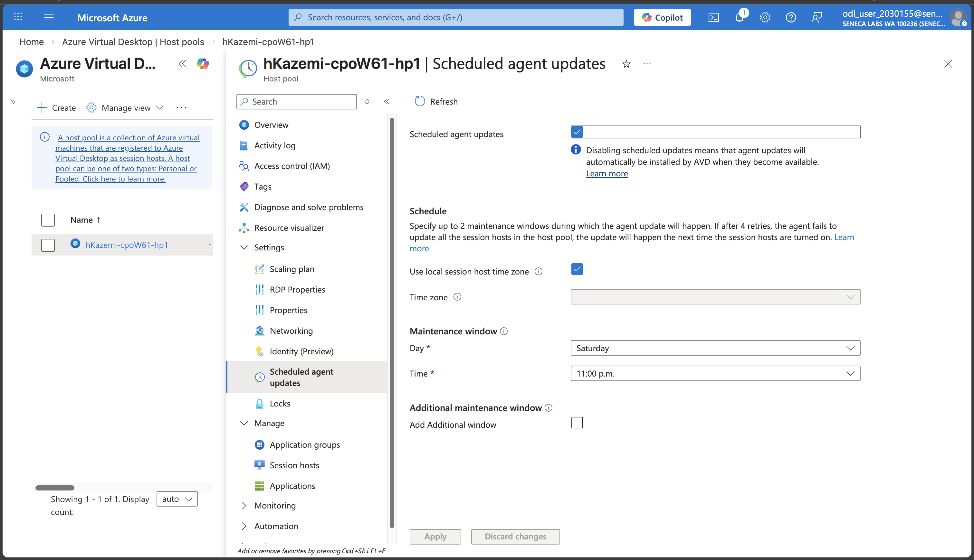Viewport: 974px width, 560px height.
Task: Click Discard changes
Action: (515, 537)
